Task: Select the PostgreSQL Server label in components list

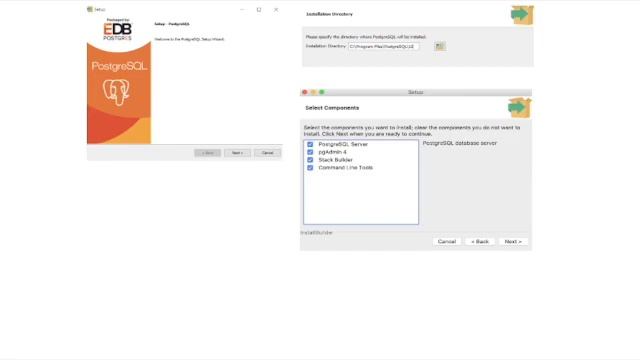Action: pyautogui.click(x=343, y=144)
